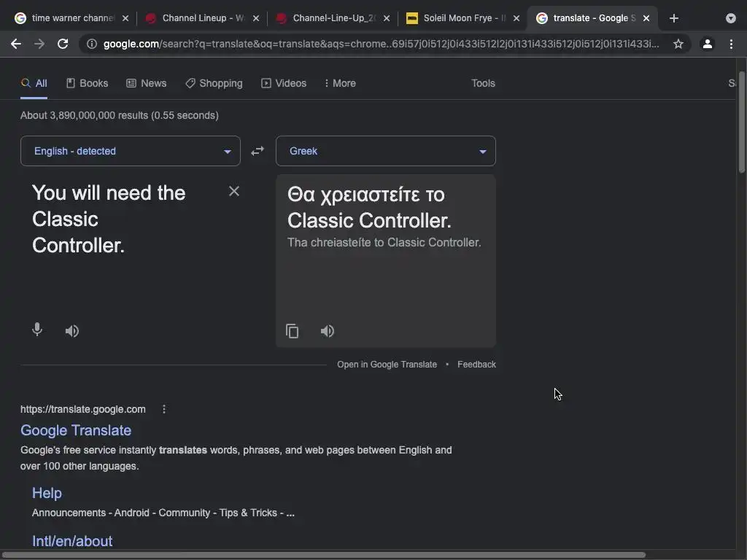
Task: Click the 'About 3,890,000,000 results' text
Action: click(119, 115)
